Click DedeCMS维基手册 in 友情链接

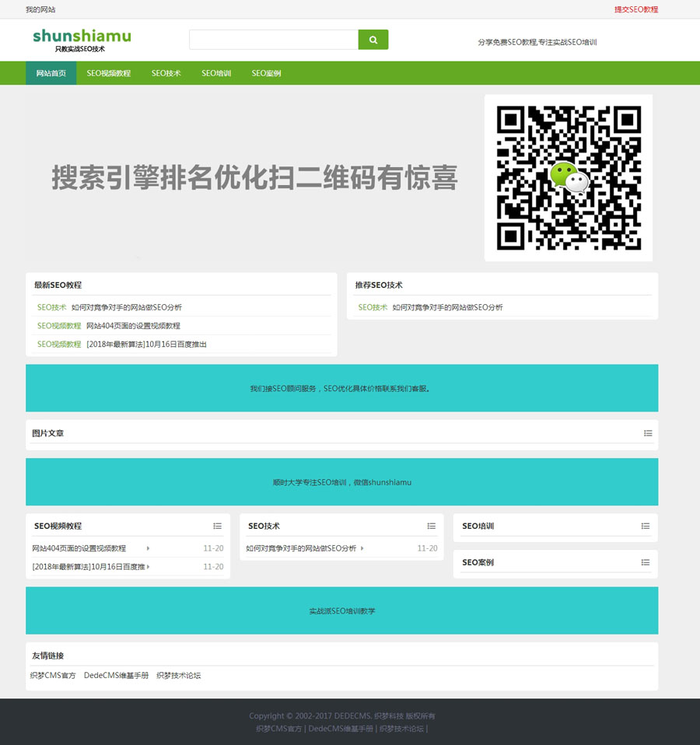pyautogui.click(x=116, y=675)
